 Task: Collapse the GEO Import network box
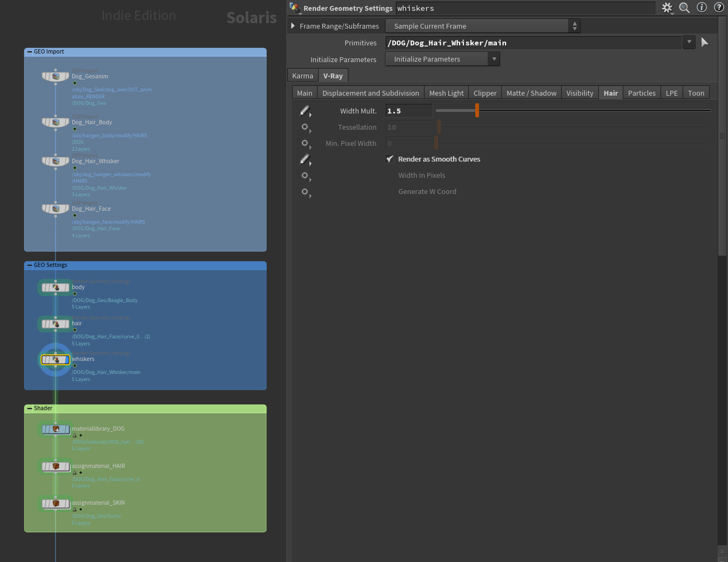tap(29, 52)
